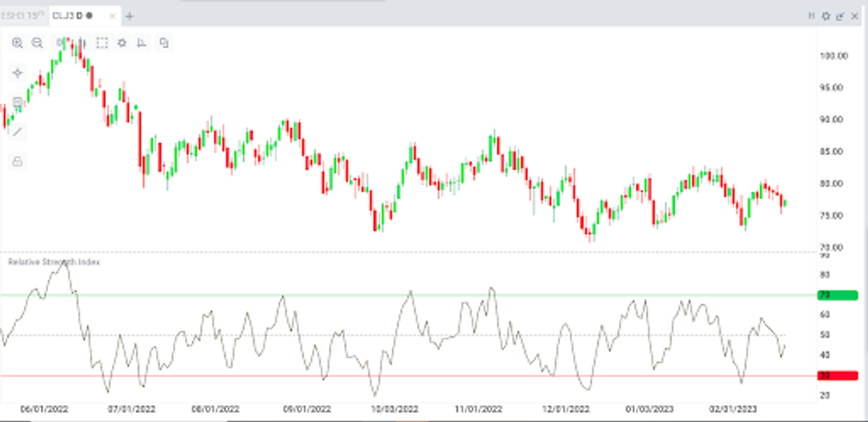
Task: Click the zoom in magnifier icon
Action: point(17,43)
